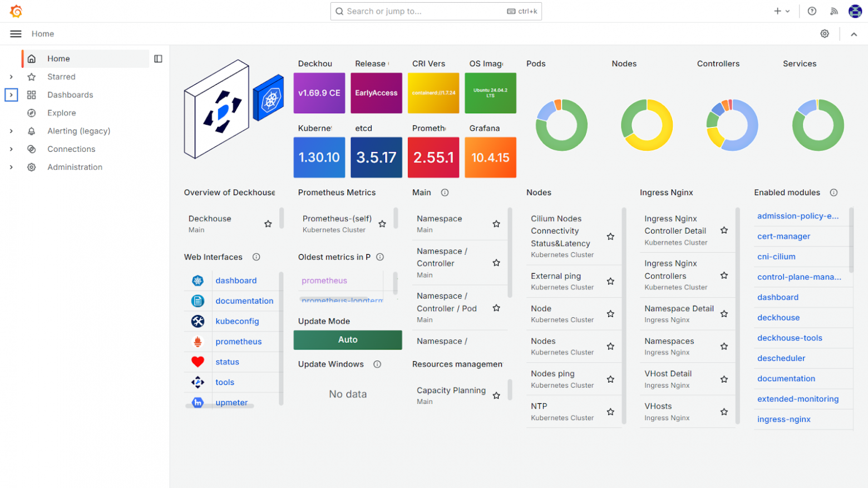
Task: Undock the sidebar menu panel icon
Action: coord(158,58)
